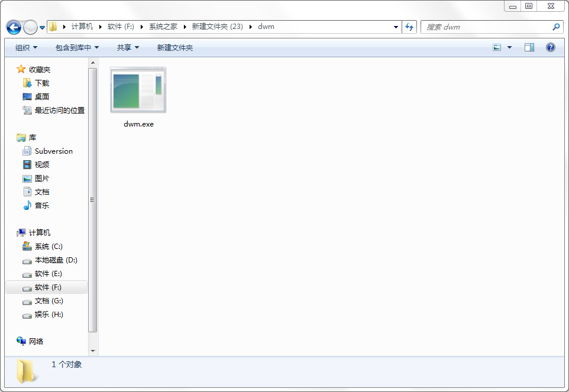Select 系统 (C:) drive icon
Viewport: 569px width, 392px height.
(27, 247)
